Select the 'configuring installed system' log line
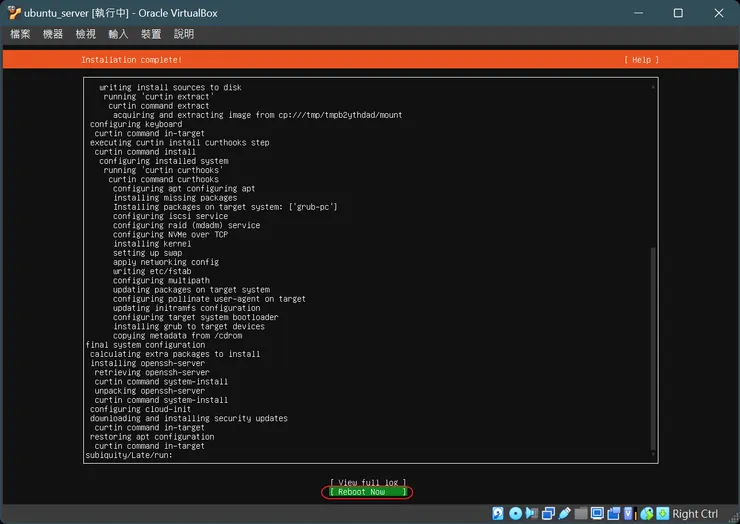Screen dimensions: 740x524 point(163,161)
